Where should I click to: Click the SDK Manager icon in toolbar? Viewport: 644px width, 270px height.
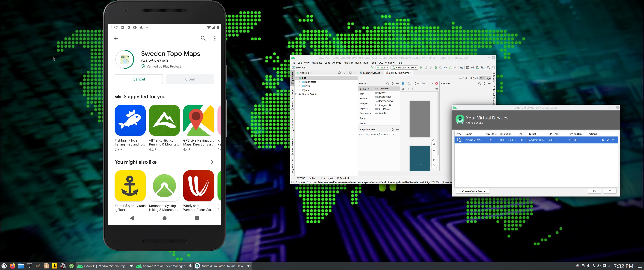(482, 68)
